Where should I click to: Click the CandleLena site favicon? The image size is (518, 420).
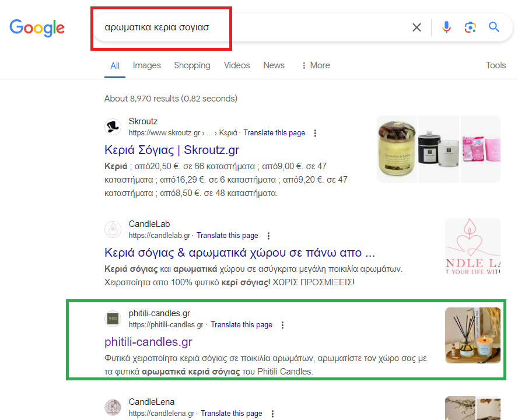click(x=113, y=407)
